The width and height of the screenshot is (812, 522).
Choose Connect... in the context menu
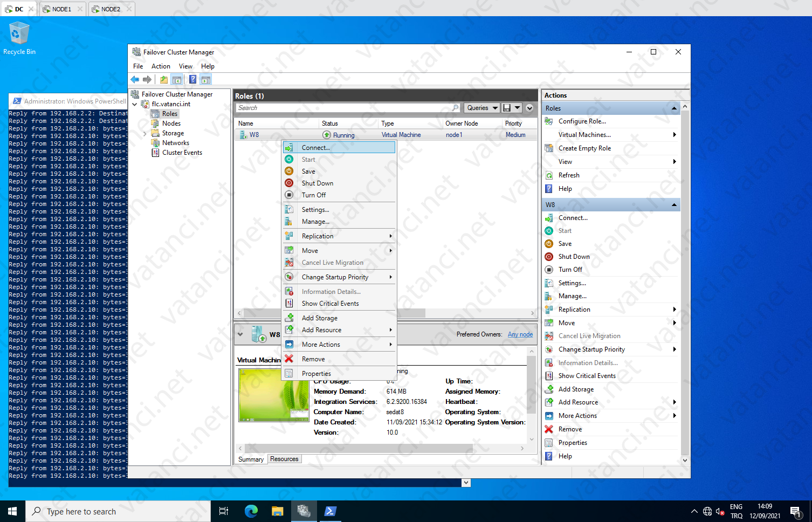click(339, 148)
